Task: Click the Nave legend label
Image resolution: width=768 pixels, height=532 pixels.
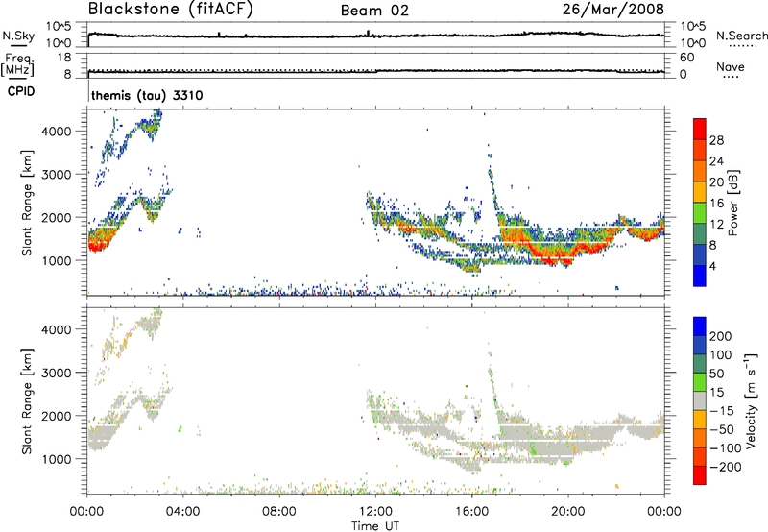Action: [731, 67]
